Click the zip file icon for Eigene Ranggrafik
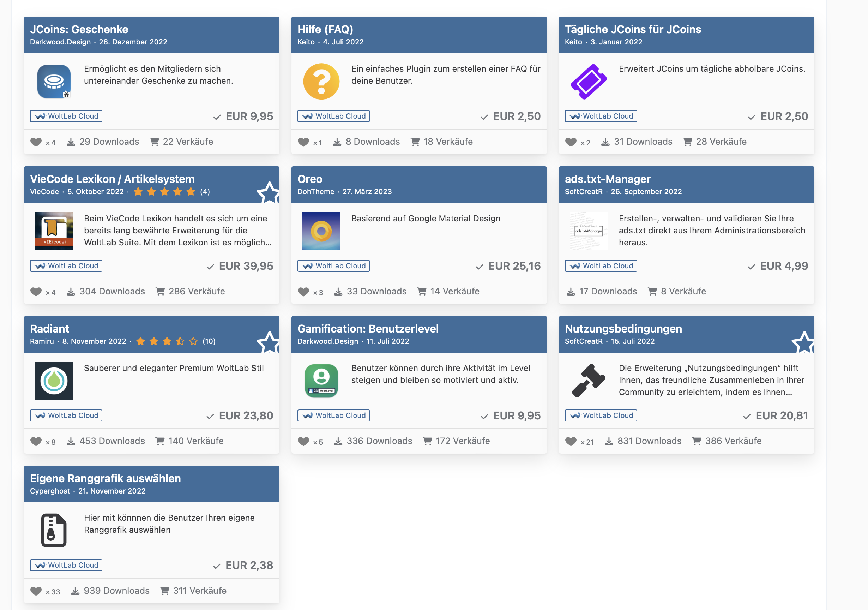The height and width of the screenshot is (610, 868). tap(54, 530)
